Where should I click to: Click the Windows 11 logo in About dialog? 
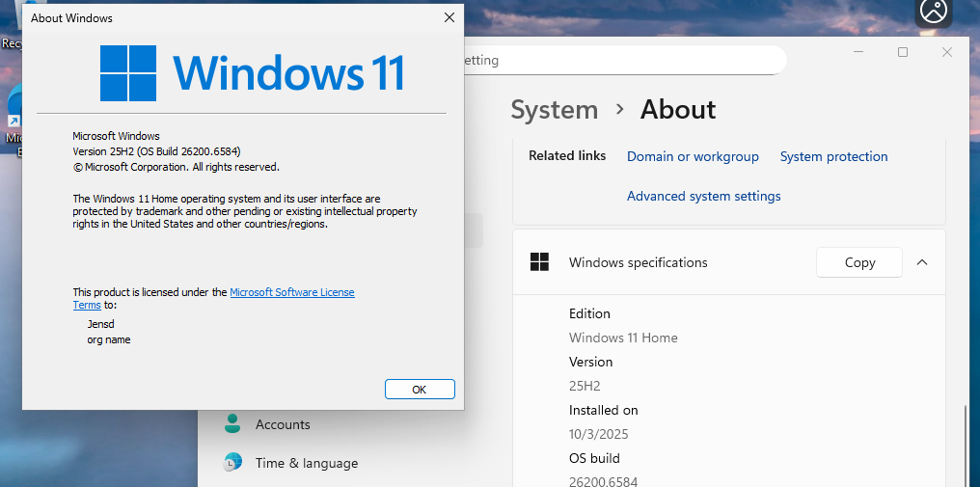click(128, 73)
